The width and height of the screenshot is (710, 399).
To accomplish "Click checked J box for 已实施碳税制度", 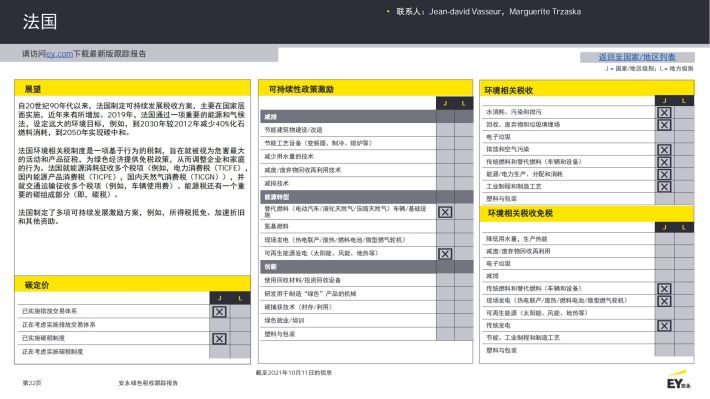I will pyautogui.click(x=219, y=339).
